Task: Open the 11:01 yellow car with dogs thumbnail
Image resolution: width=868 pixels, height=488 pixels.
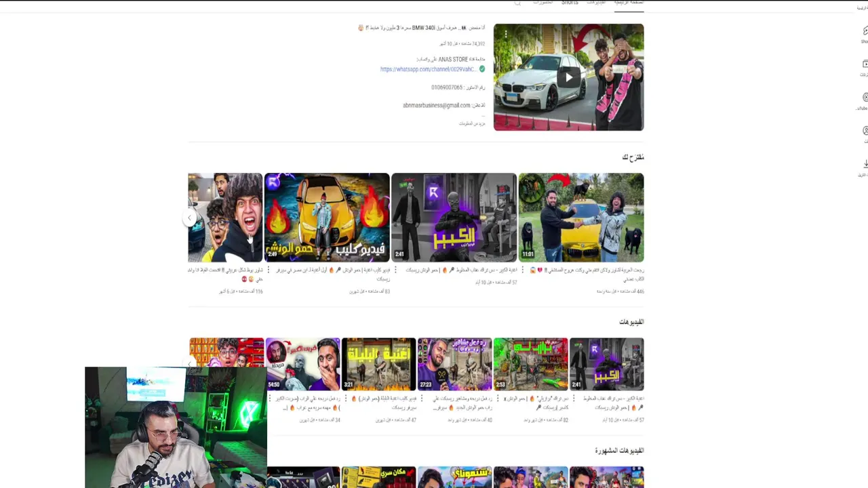Action: (581, 218)
